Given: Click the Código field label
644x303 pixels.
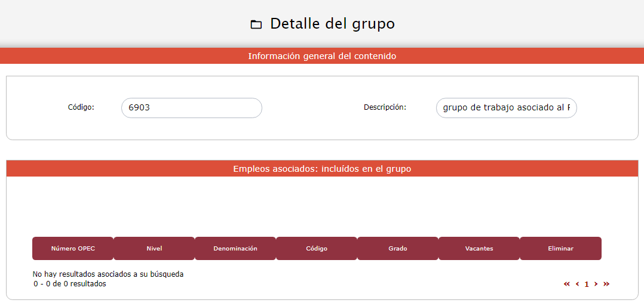Looking at the screenshot, I should tap(81, 107).
